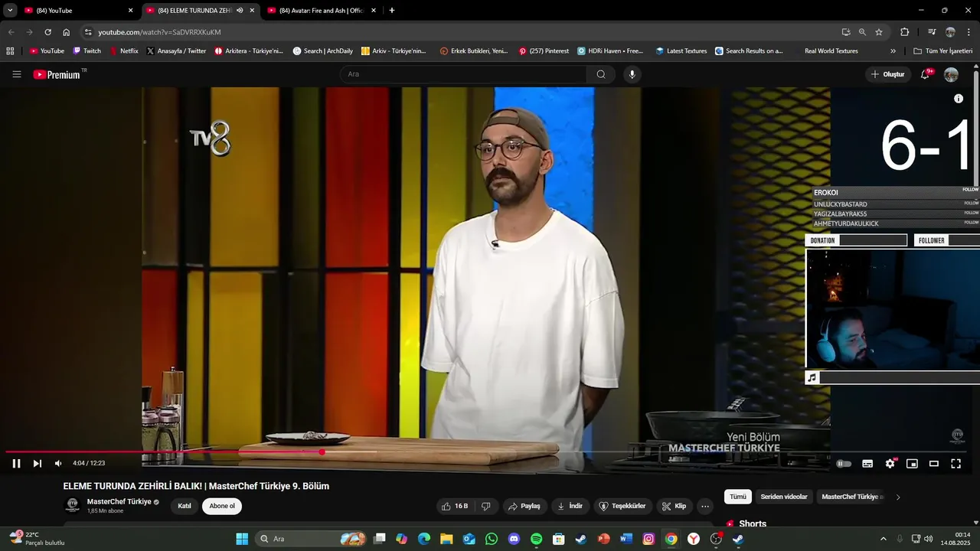Viewport: 980px width, 551px height.
Task: Switch to miniplayer mode
Action: [912, 463]
